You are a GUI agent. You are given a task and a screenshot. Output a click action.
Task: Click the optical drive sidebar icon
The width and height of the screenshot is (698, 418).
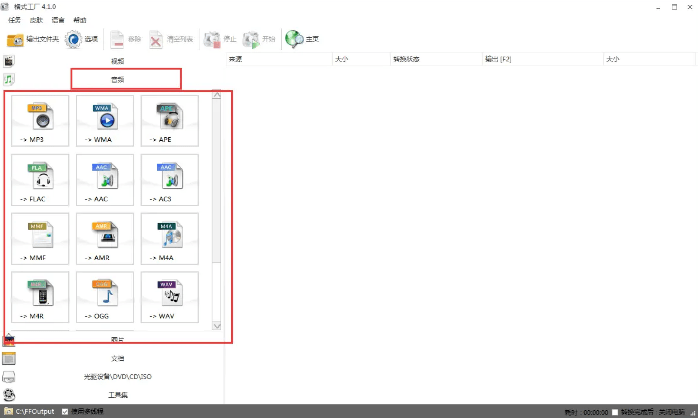9,377
